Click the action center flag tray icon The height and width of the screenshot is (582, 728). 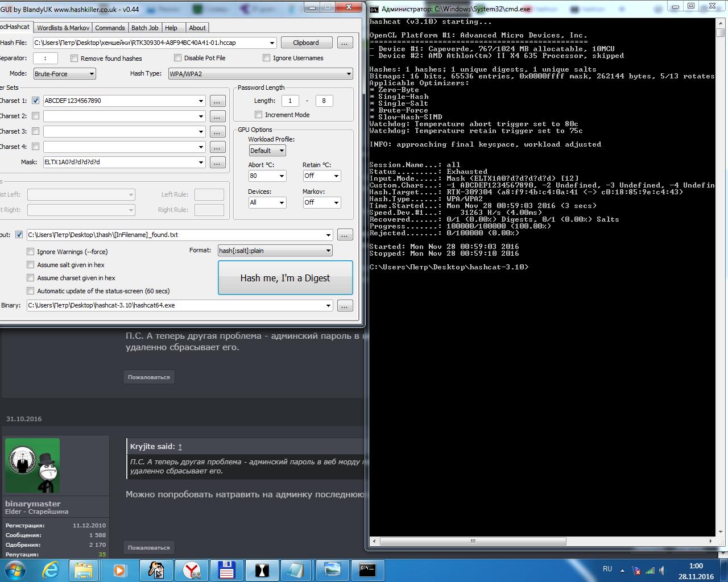point(638,571)
